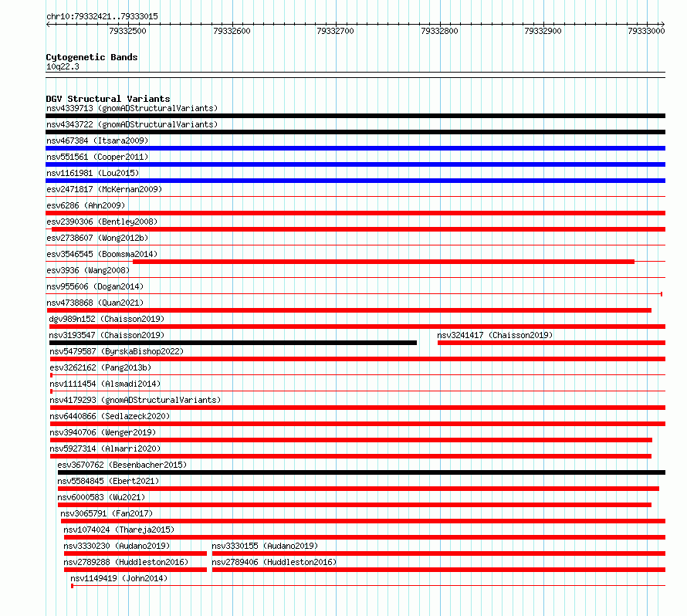Click the nsv551561 (Cooper2011) label
This screenshot has height=616, width=687.
point(97,157)
